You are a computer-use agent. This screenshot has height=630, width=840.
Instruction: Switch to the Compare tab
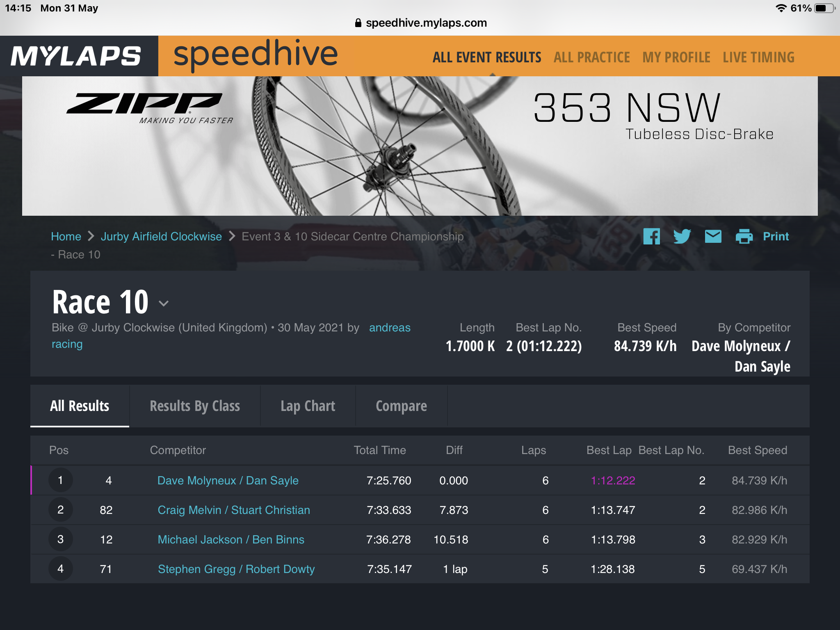[x=401, y=406]
